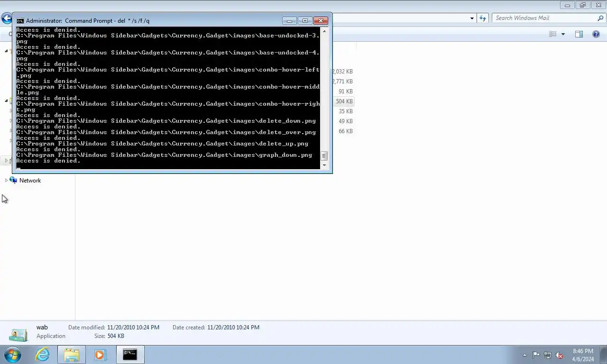The image size is (607, 364).
Task: Refresh the Explorer folder view
Action: tap(483, 18)
